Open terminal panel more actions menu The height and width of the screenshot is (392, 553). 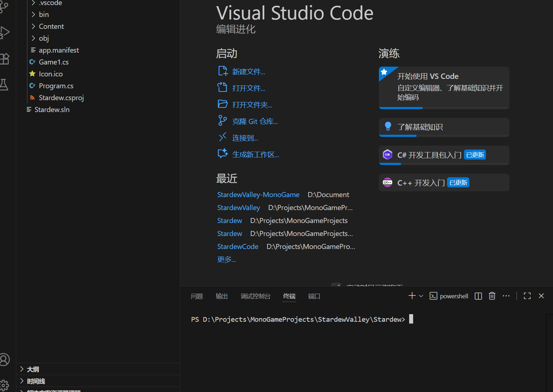(506, 296)
